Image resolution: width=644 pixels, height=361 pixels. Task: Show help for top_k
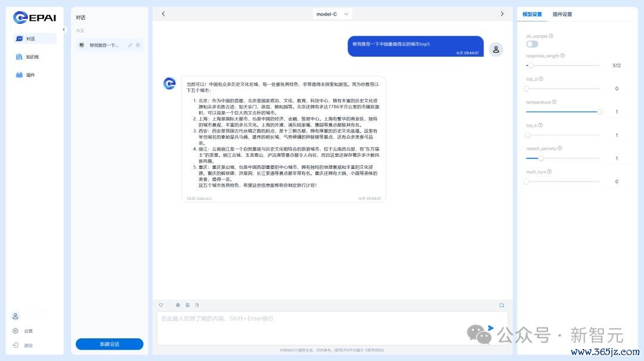click(x=540, y=125)
